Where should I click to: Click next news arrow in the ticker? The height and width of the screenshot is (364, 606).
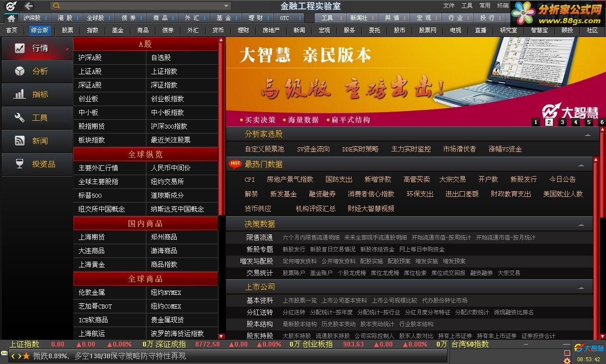19,356
